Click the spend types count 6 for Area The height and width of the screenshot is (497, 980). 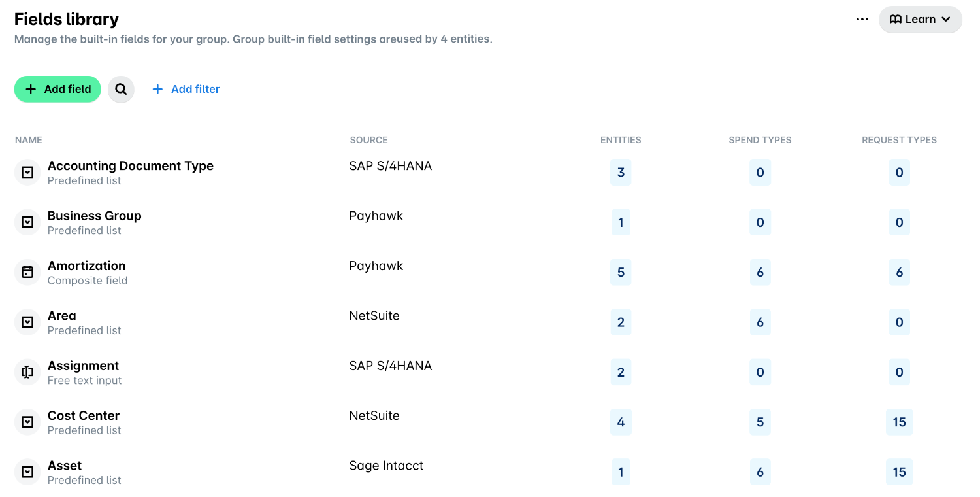pyautogui.click(x=760, y=322)
